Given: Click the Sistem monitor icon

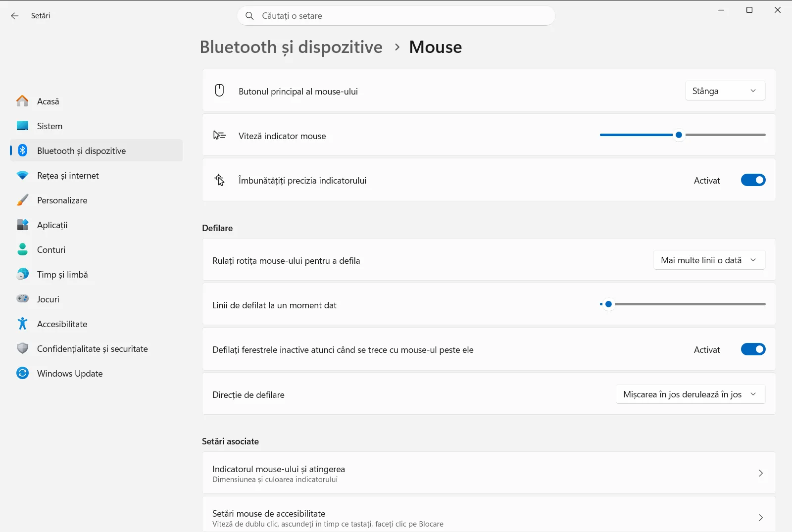Looking at the screenshot, I should click(x=22, y=126).
